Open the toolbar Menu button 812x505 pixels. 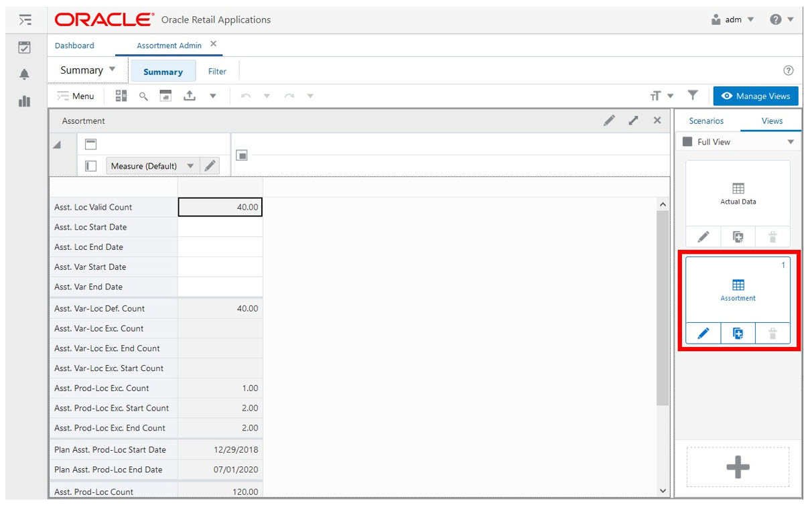(76, 96)
